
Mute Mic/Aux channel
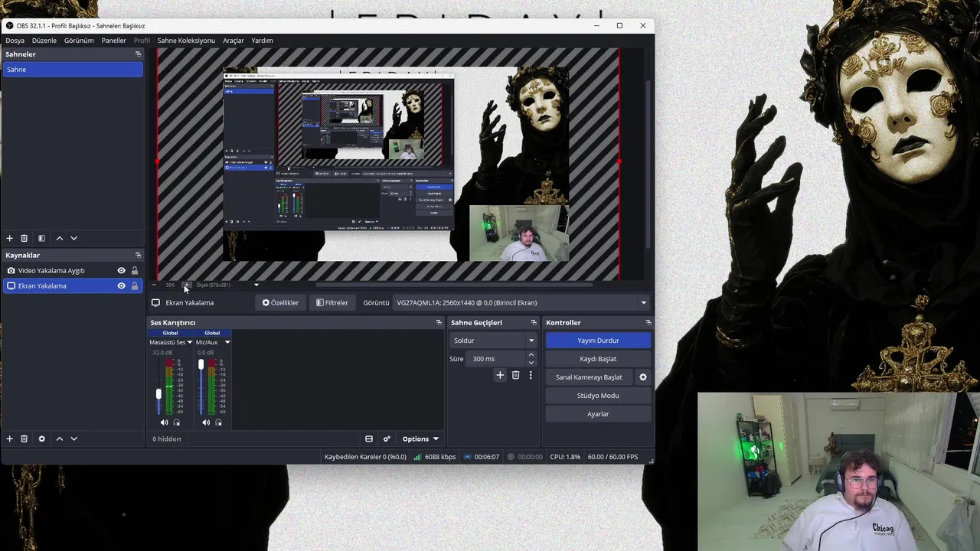point(206,422)
